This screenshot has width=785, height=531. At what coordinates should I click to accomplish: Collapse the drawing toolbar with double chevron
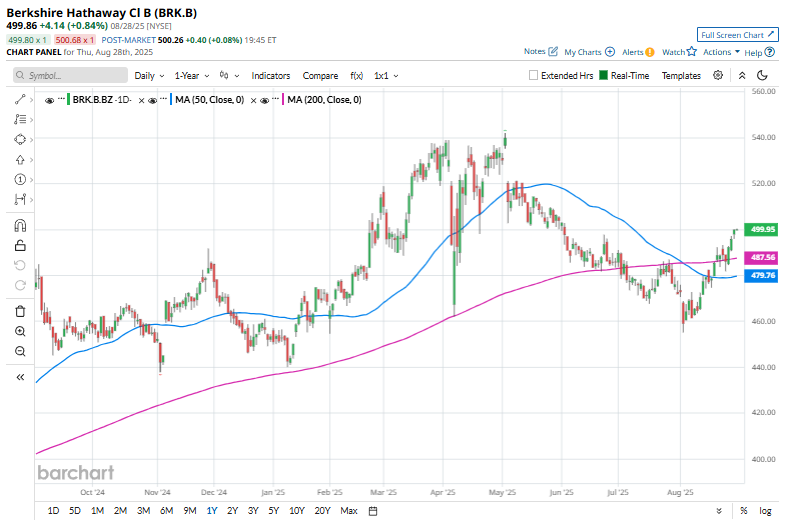pyautogui.click(x=20, y=377)
